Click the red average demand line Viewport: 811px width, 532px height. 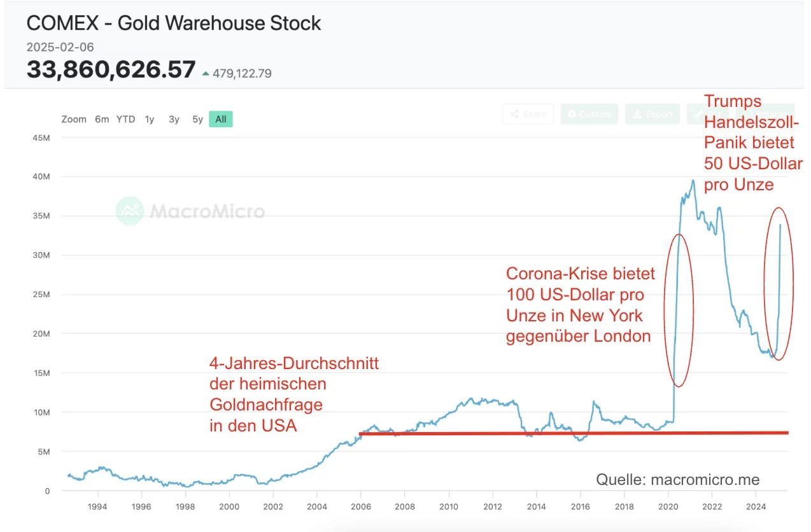click(574, 433)
